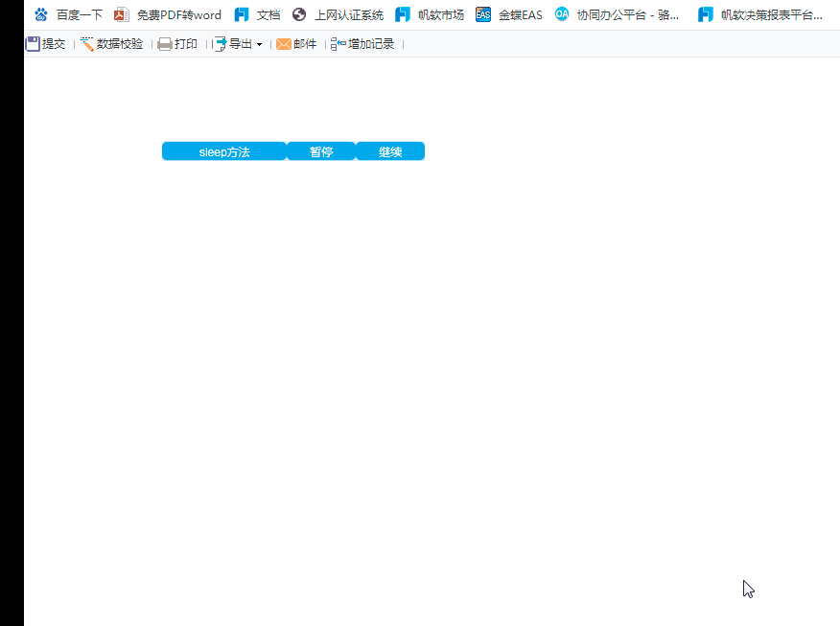Click the 打印 print toolbar button
The width and height of the screenshot is (840, 626).
tap(177, 44)
